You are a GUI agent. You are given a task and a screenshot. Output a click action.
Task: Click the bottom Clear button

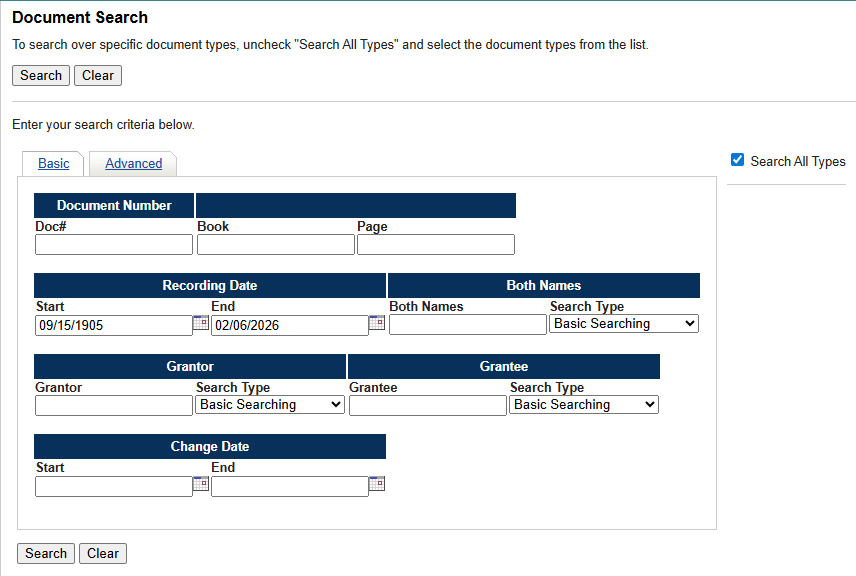tap(103, 553)
